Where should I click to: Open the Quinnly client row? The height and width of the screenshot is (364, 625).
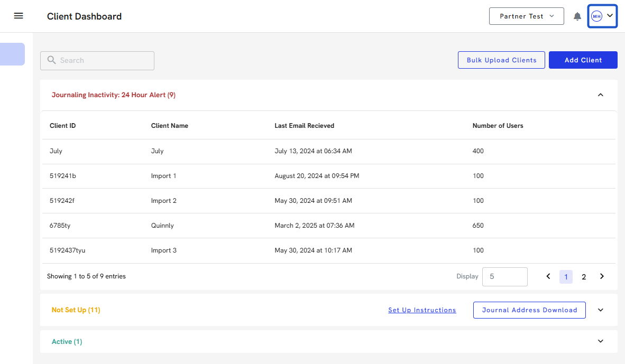(162, 226)
